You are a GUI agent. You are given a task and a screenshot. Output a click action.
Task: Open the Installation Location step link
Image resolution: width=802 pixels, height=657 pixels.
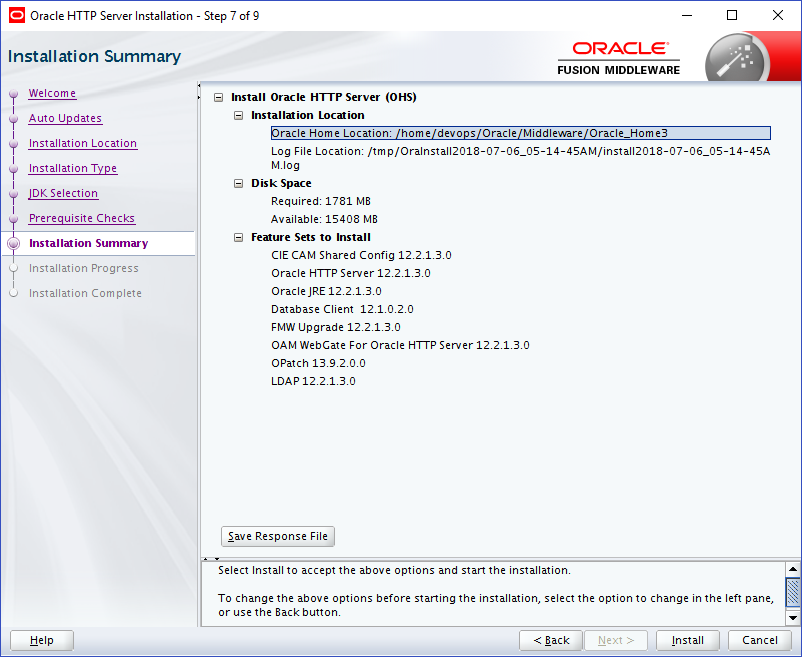pyautogui.click(x=83, y=143)
